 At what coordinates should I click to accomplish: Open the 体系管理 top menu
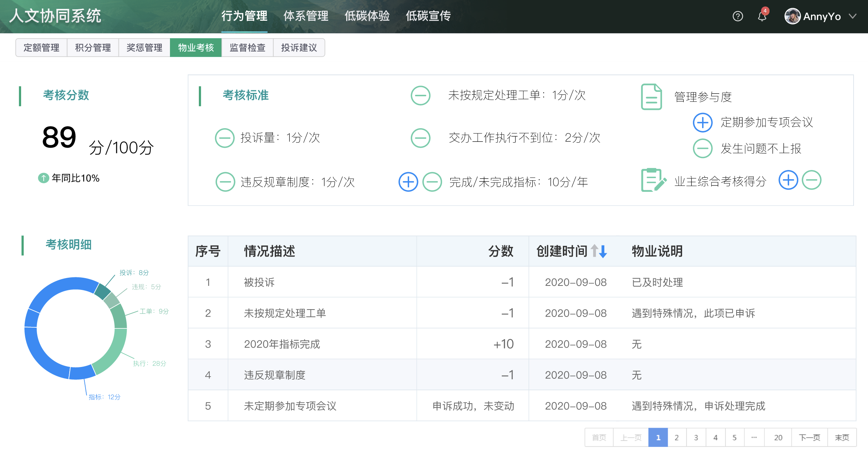(x=306, y=16)
